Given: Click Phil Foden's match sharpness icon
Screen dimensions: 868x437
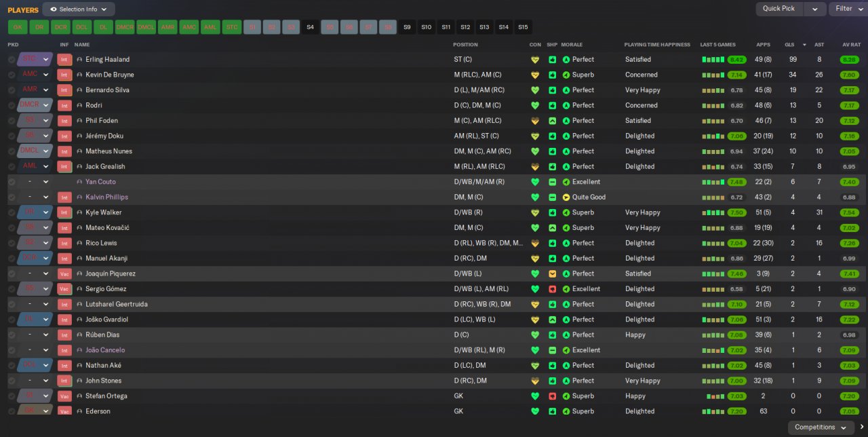Looking at the screenshot, I should point(552,121).
